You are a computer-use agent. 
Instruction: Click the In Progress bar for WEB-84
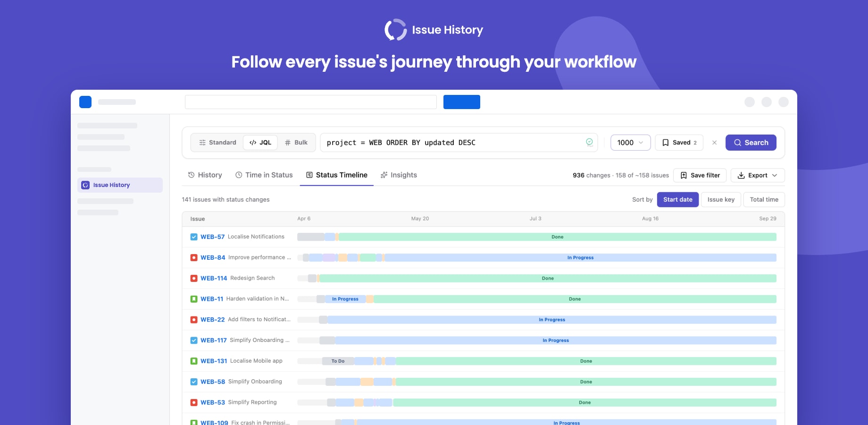(580, 258)
